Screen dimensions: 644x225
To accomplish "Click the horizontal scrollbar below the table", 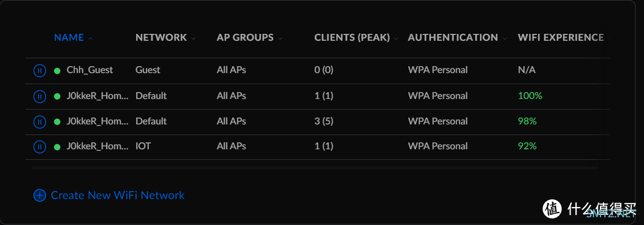I will click(315, 168).
